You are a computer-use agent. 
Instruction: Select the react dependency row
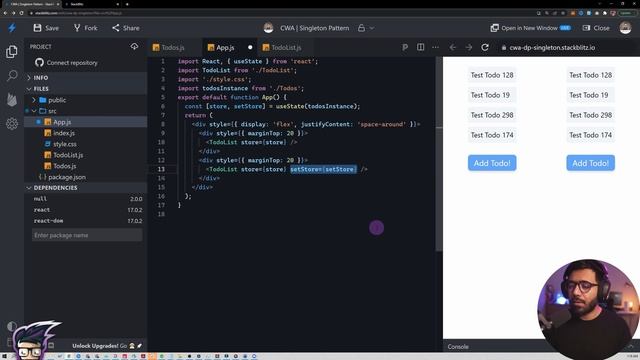(x=87, y=210)
